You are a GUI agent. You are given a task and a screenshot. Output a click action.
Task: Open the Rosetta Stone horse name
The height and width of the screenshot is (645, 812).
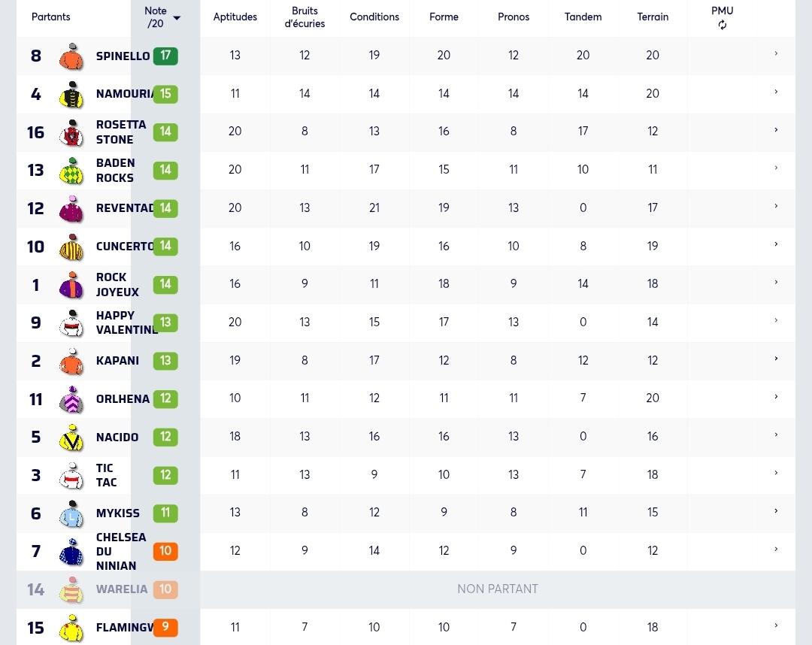click(121, 132)
